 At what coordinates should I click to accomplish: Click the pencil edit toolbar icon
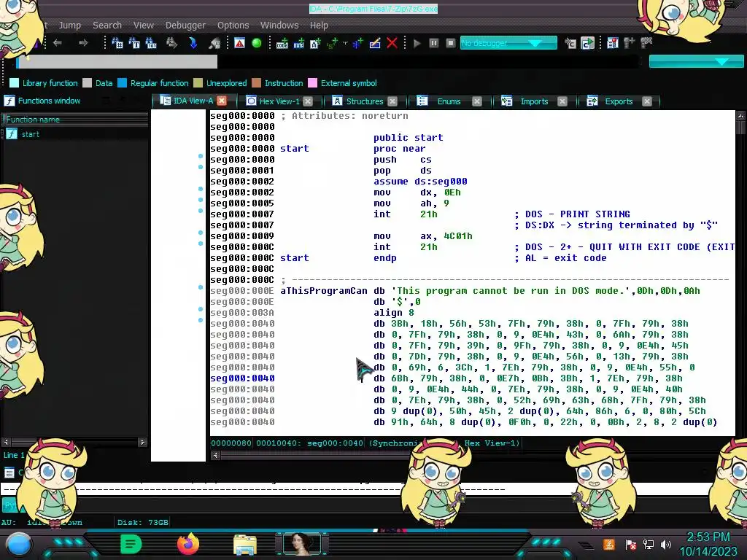tap(375, 43)
